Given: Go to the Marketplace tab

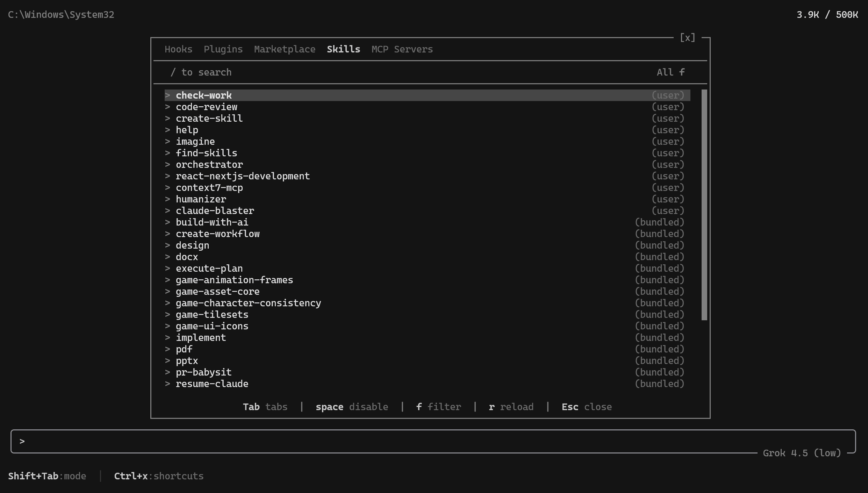Looking at the screenshot, I should tap(285, 49).
